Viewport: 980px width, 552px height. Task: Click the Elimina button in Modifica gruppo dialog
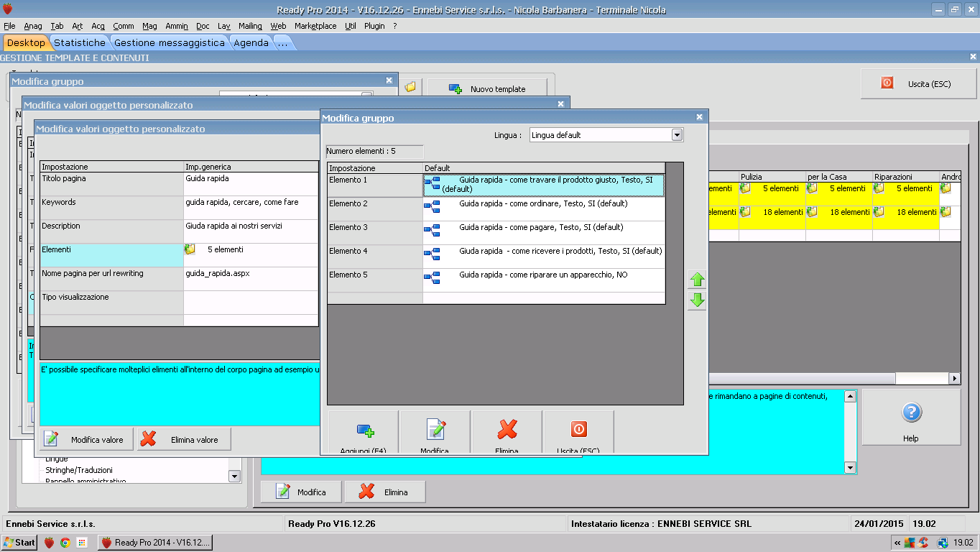pyautogui.click(x=507, y=433)
